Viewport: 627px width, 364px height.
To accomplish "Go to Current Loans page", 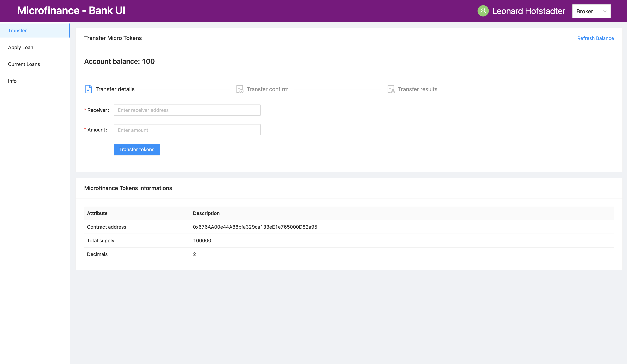I will point(35,64).
